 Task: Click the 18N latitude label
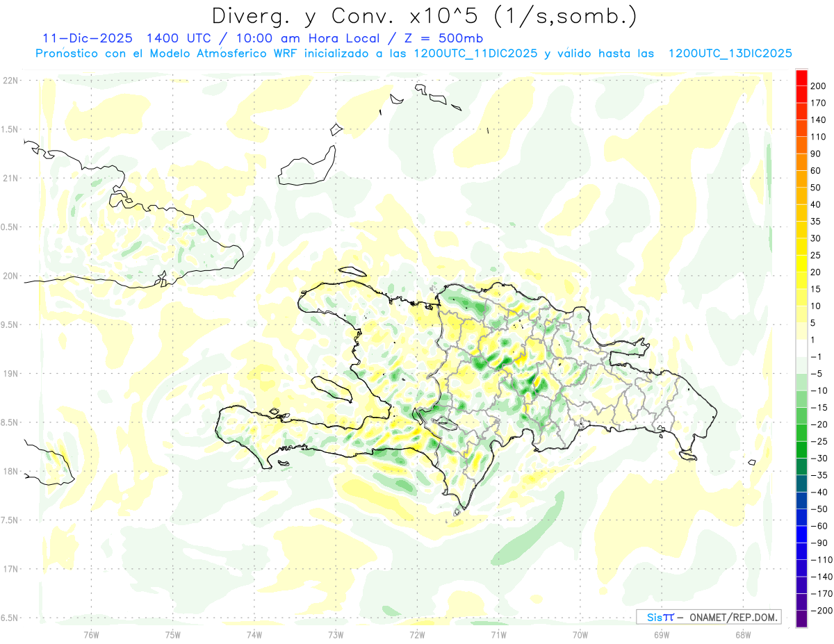click(x=10, y=471)
